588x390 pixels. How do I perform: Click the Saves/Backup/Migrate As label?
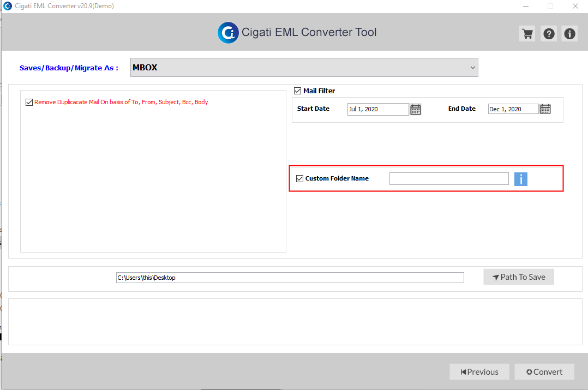pos(69,68)
